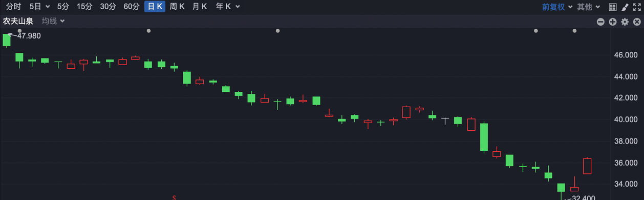This screenshot has width=644, height=200.
Task: Select the 30分 candlestick interval
Action: pos(108,7)
